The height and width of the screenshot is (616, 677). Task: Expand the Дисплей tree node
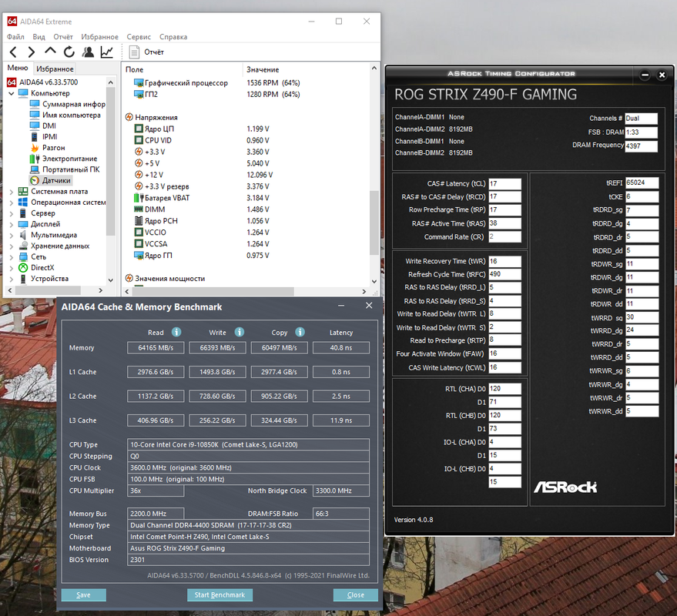pyautogui.click(x=12, y=225)
